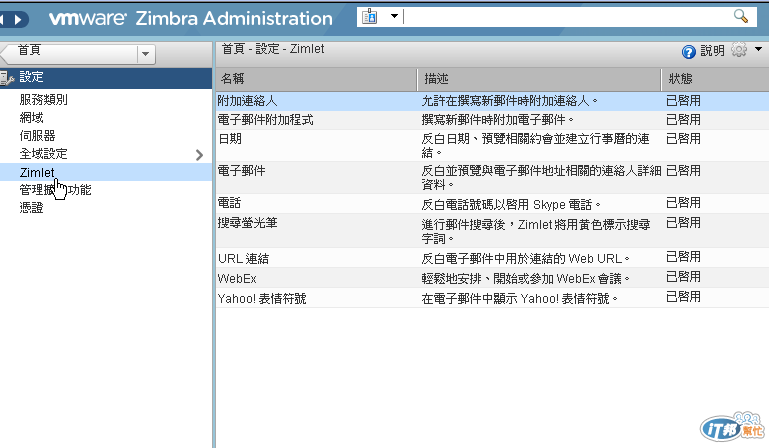Click the gear settings icon
Viewport: 769px width, 448px height.
(739, 50)
